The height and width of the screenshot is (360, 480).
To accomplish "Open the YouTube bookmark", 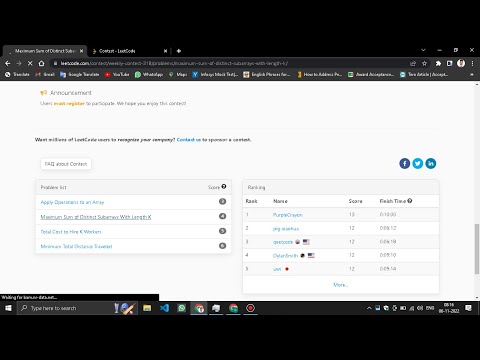I will (117, 74).
